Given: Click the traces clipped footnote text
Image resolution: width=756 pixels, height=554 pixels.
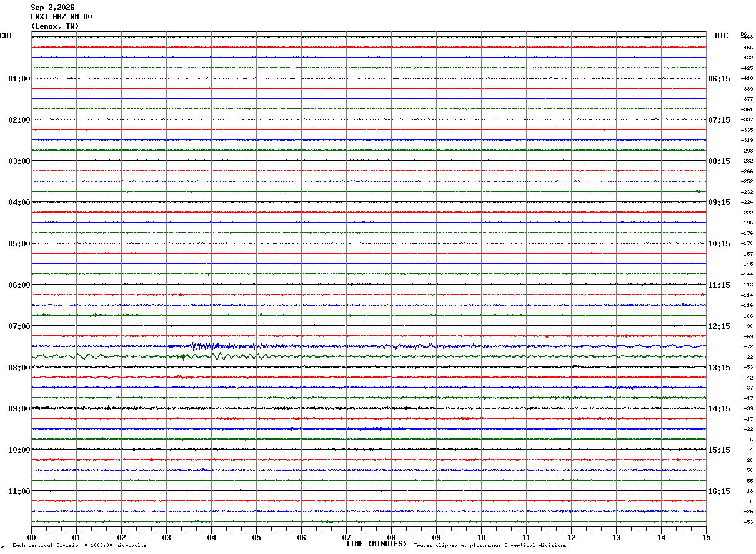Looking at the screenshot, I should pyautogui.click(x=490, y=546).
